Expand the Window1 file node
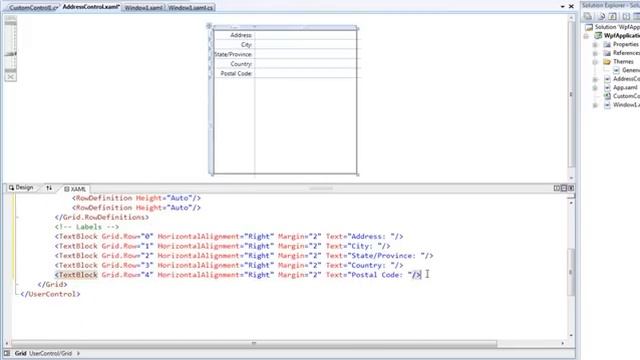 click(595, 105)
